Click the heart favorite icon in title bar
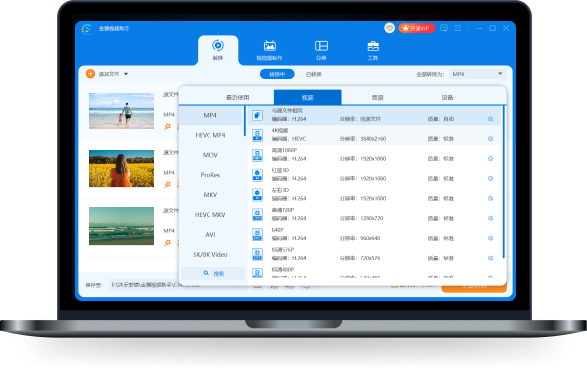 [389, 28]
